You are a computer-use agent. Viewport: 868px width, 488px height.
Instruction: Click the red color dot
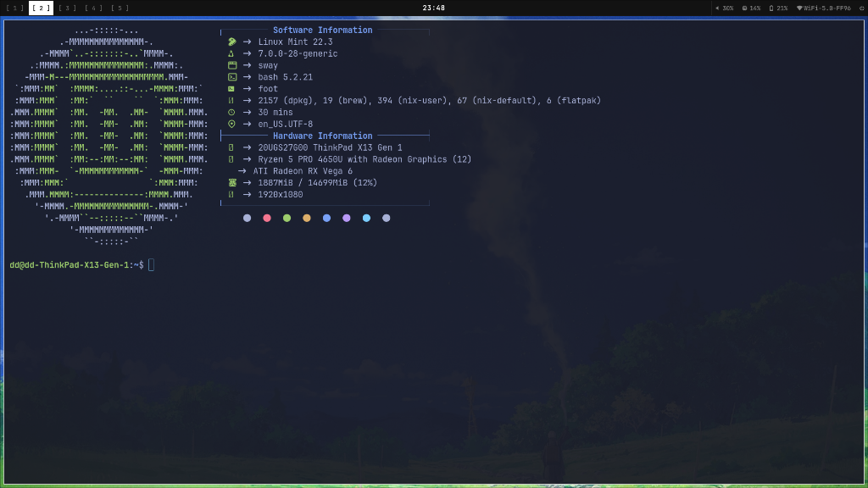click(267, 218)
